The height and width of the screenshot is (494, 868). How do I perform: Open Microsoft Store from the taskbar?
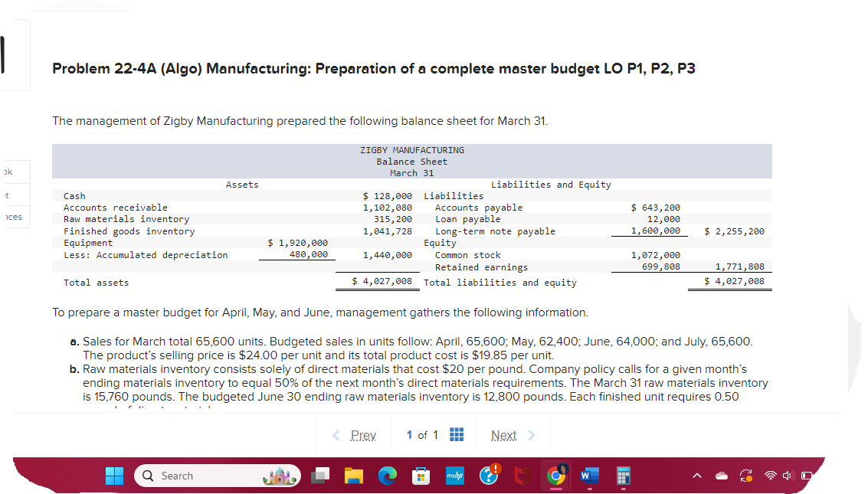(421, 476)
